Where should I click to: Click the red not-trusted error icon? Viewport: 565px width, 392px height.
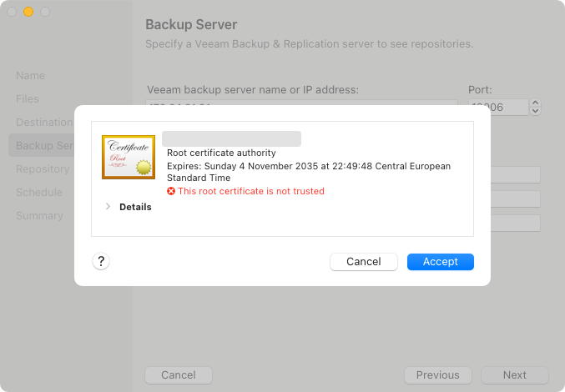click(171, 191)
